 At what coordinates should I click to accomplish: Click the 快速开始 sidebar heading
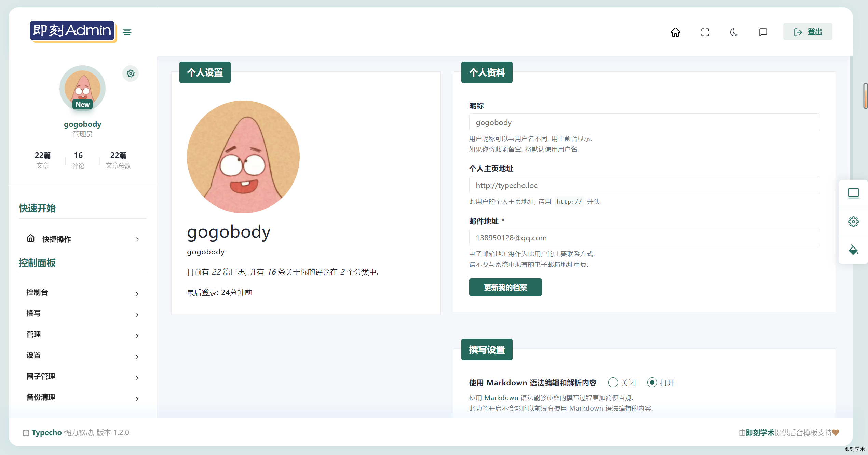point(37,208)
